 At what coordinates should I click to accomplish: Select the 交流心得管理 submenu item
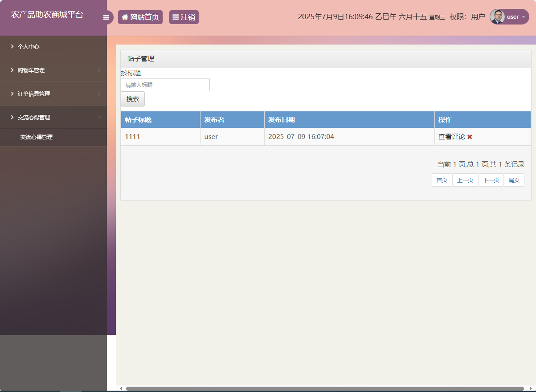coord(37,137)
